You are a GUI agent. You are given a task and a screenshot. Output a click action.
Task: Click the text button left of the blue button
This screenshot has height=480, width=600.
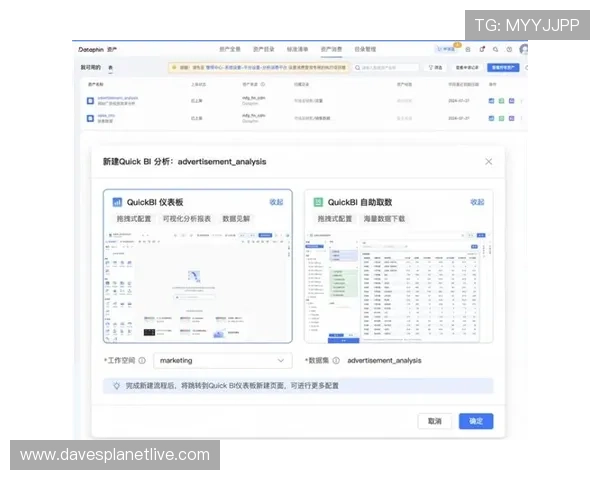tap(467, 68)
